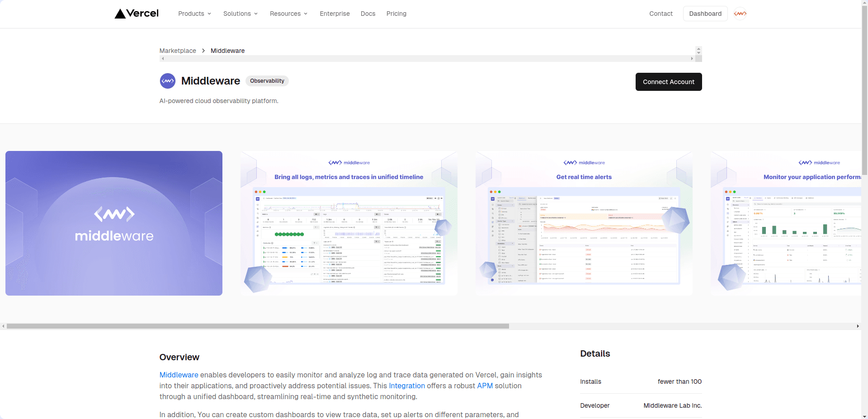Click the Connect Account button
Viewport: 868px width, 419px height.
(669, 82)
